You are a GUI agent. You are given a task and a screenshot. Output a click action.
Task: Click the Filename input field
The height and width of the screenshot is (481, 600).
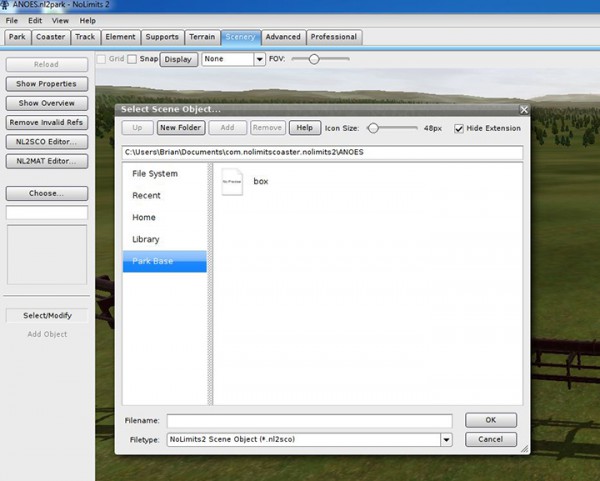[x=309, y=421]
